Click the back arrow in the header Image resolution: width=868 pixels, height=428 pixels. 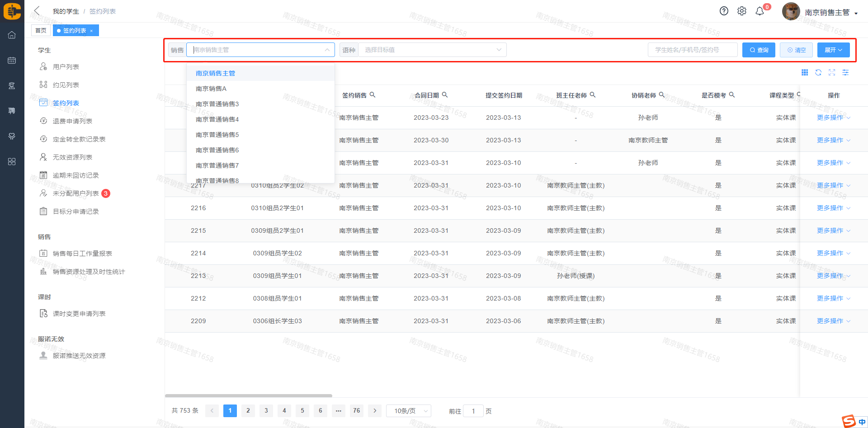coord(37,11)
